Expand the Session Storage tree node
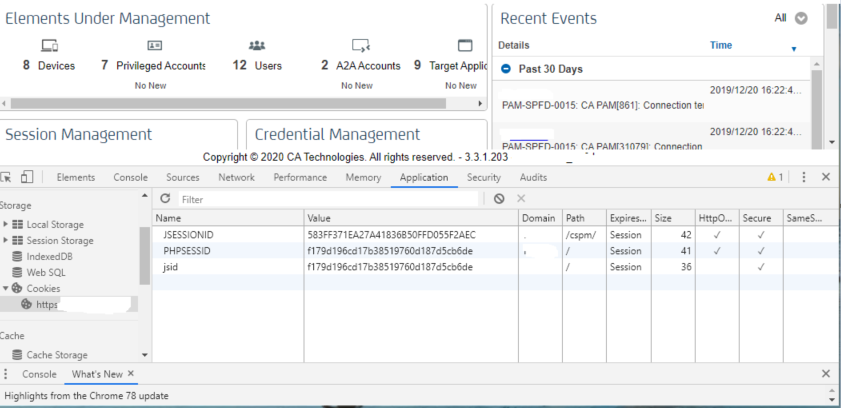 [6, 240]
